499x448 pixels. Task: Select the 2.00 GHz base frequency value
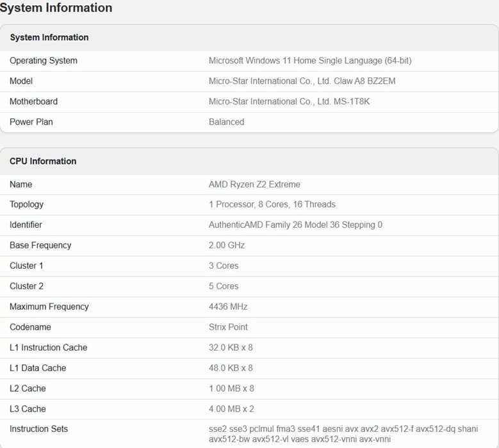pyautogui.click(x=227, y=245)
